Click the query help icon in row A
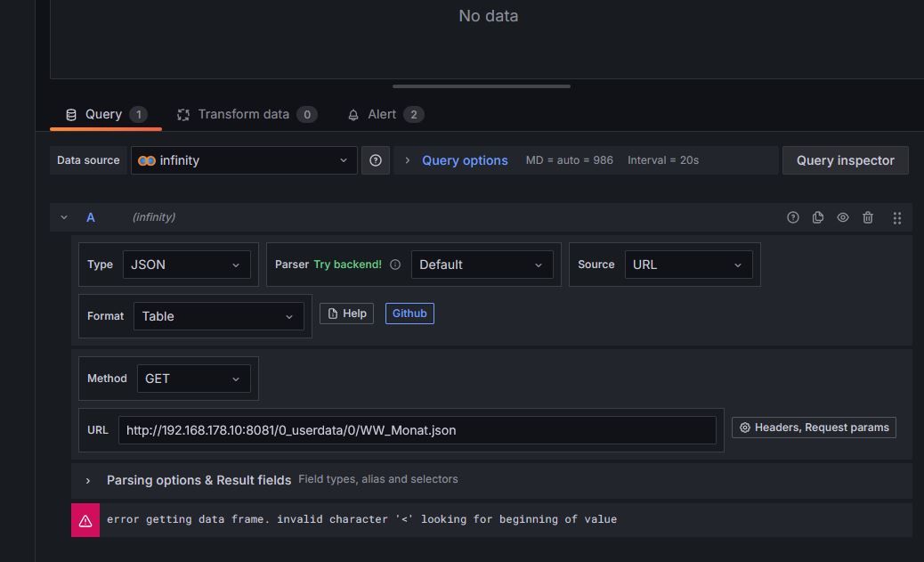 click(793, 217)
